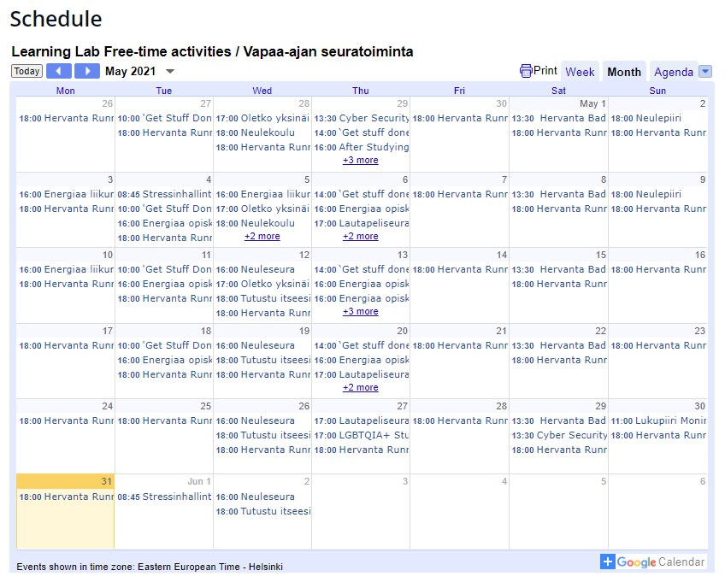Expand the +3 more events on May 13
Screen dimensions: 725x588
pyautogui.click(x=361, y=312)
